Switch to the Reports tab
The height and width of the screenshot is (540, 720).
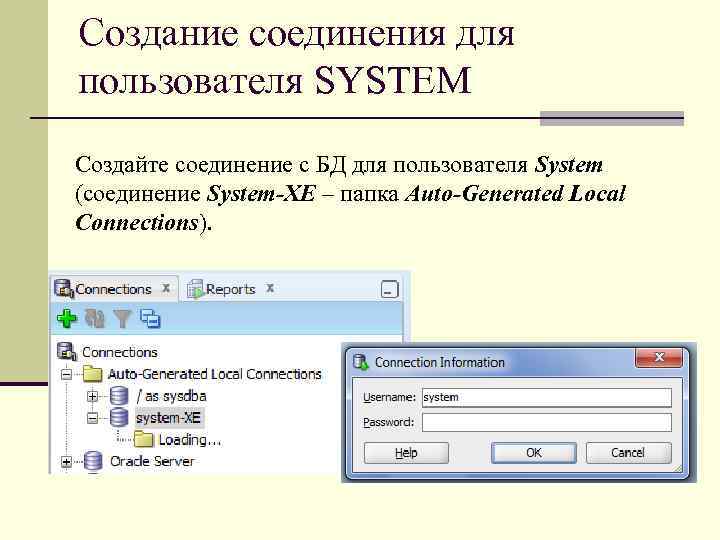pos(230,289)
